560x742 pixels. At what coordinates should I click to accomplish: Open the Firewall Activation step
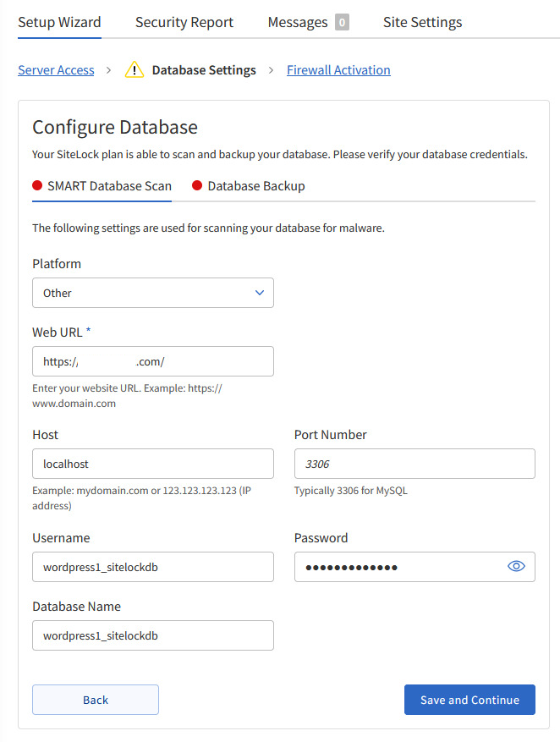coord(338,69)
